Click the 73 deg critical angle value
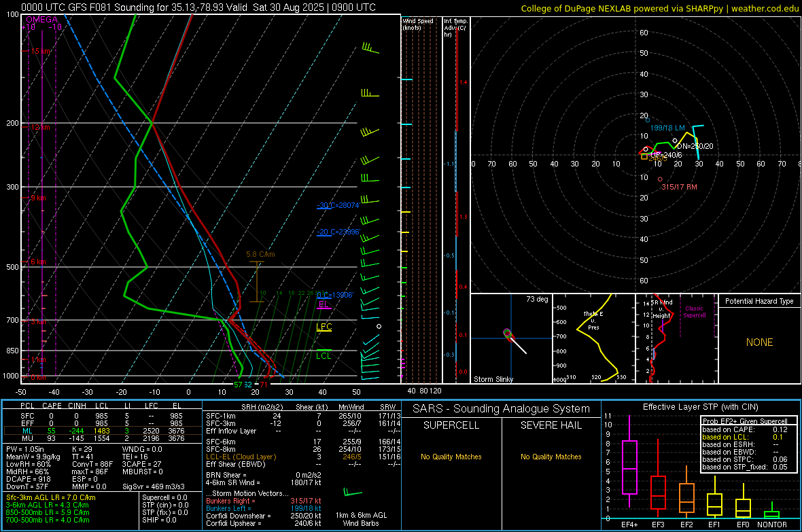The width and height of the screenshot is (802, 532). [537, 299]
